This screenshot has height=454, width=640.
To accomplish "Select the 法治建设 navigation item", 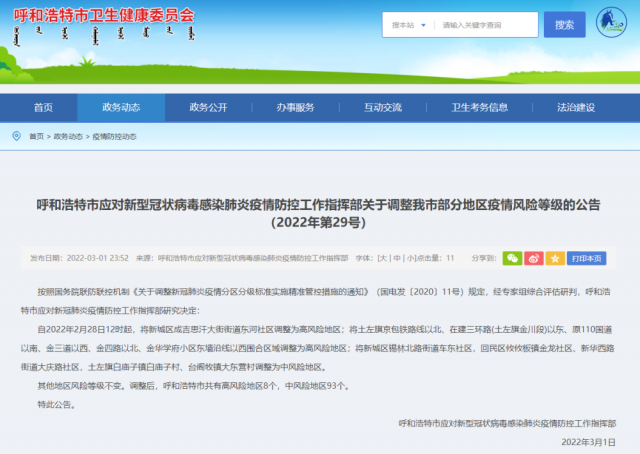I will (x=576, y=107).
